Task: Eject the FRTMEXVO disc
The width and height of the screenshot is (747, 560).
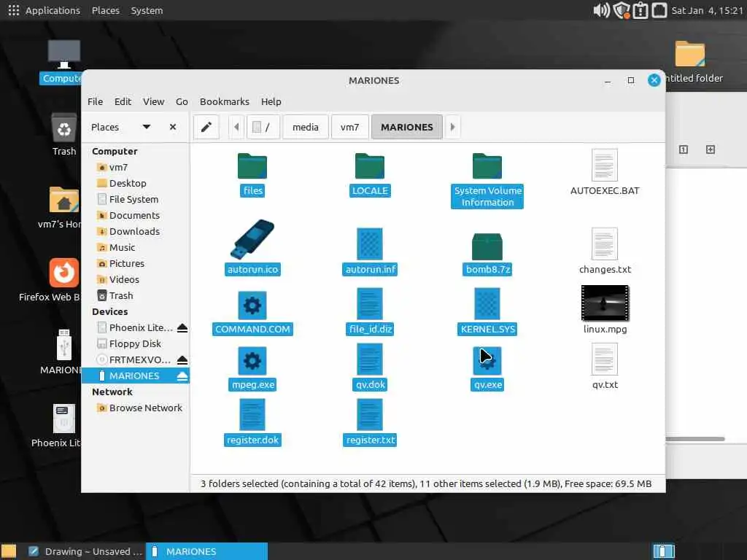Action: 182,359
